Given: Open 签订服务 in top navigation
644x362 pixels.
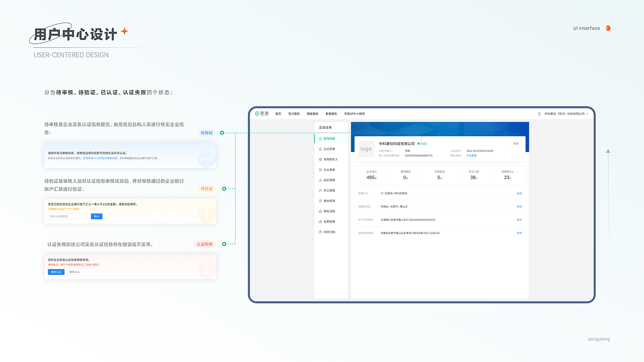Looking at the screenshot, I should coord(294,114).
